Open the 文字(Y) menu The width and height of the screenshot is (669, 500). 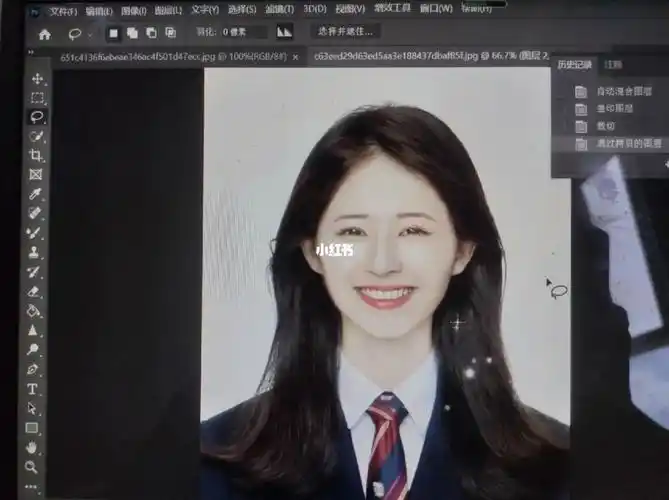(205, 10)
